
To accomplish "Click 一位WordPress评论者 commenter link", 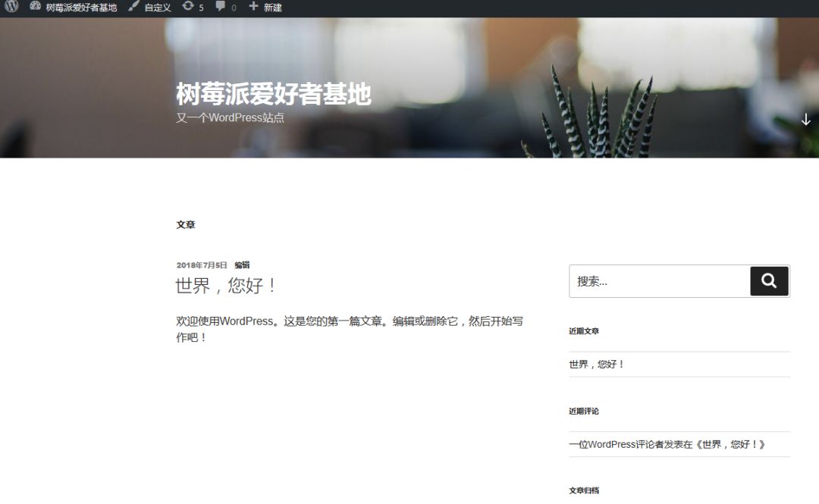I will (617, 444).
